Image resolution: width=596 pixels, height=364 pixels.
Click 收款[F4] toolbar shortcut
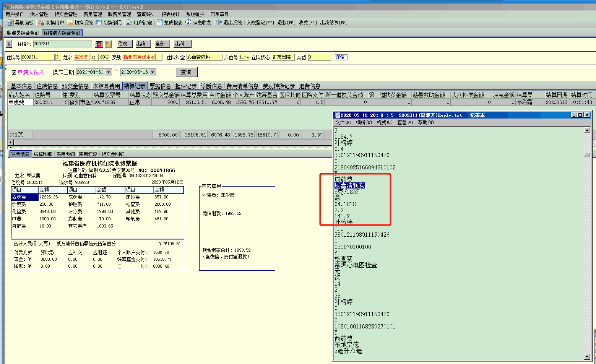tap(308, 23)
